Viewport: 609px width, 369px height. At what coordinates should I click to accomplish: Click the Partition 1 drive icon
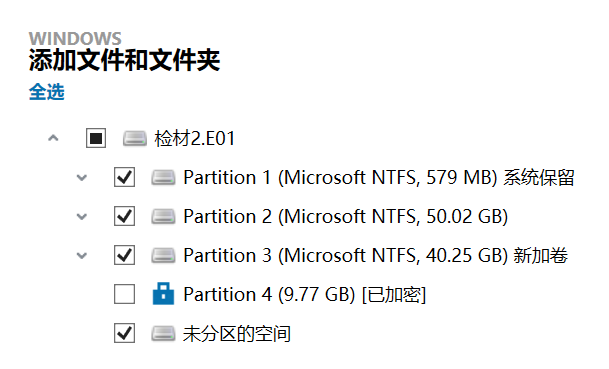[163, 178]
